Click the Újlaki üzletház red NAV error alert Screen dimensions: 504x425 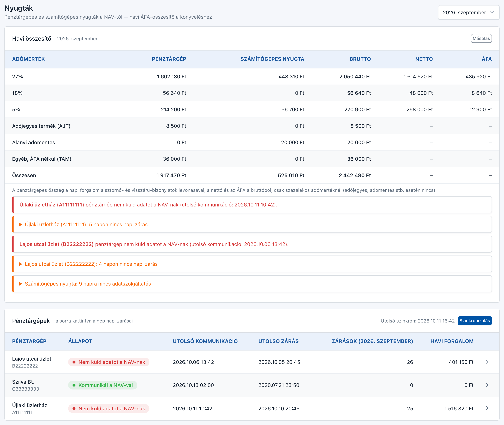[252, 205]
